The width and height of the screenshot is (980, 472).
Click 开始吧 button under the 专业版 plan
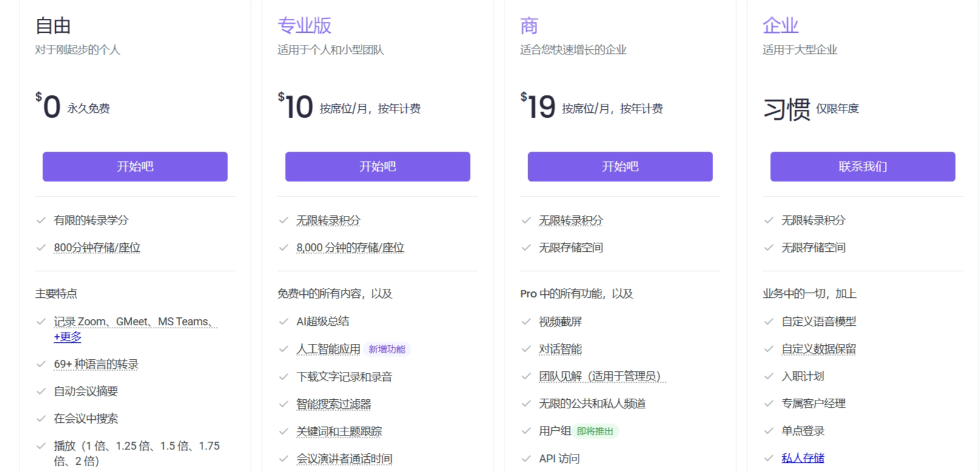377,167
